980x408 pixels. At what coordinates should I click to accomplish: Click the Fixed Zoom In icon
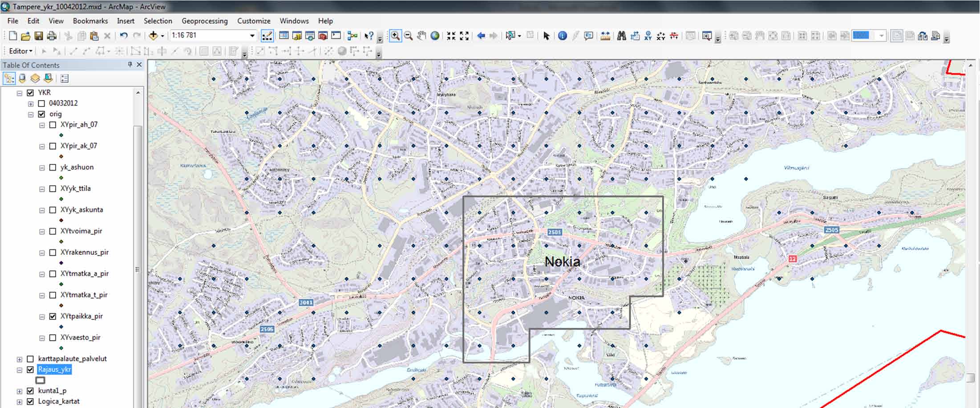tap(451, 36)
